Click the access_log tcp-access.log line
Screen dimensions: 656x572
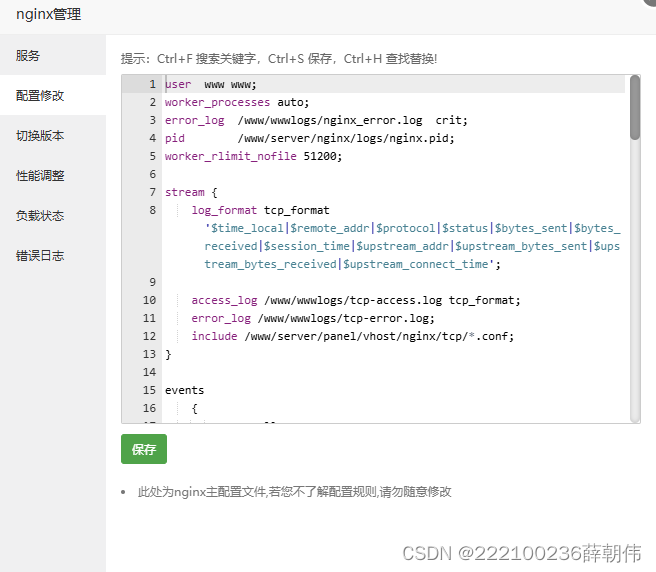pyautogui.click(x=356, y=300)
